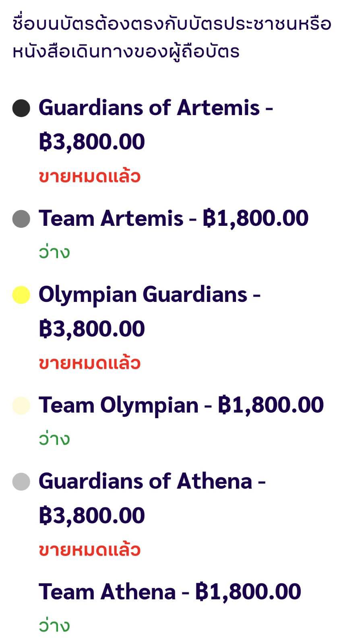Screen dimensions: 360x644
Task: Click the ฿3,800.00 price under Olympian Guardians
Action: 92,329
